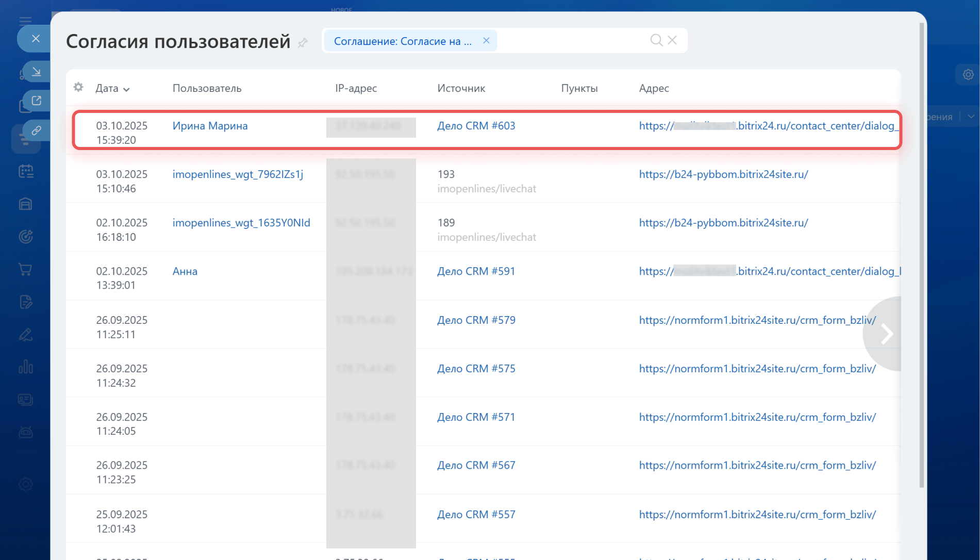Clear the search filter field
The width and height of the screenshot is (980, 560).
point(672,40)
